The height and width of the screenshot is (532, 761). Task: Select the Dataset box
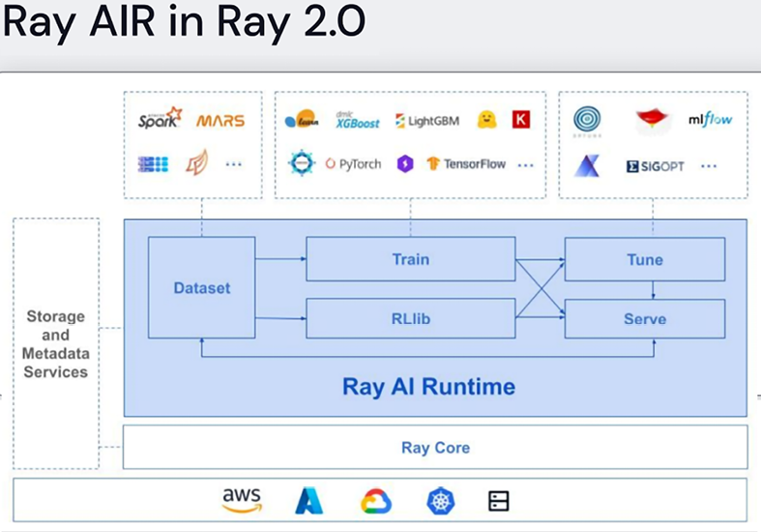click(201, 287)
